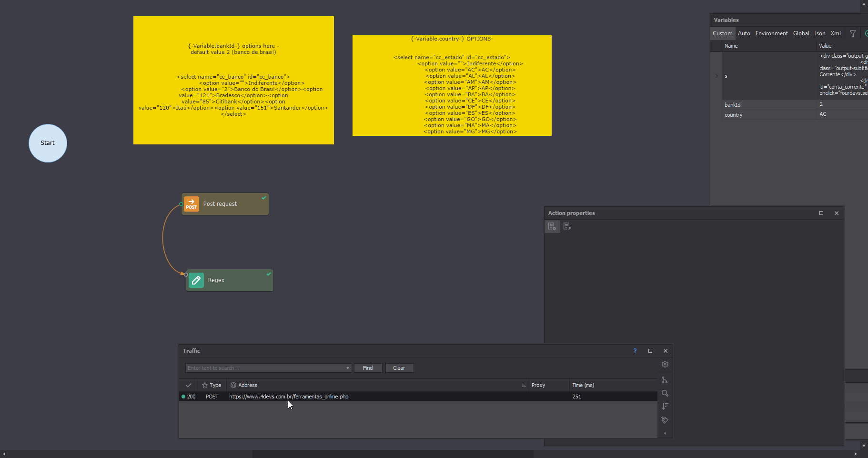868x458 pixels.
Task: Click the checkmark column header in Traffic
Action: pos(189,385)
